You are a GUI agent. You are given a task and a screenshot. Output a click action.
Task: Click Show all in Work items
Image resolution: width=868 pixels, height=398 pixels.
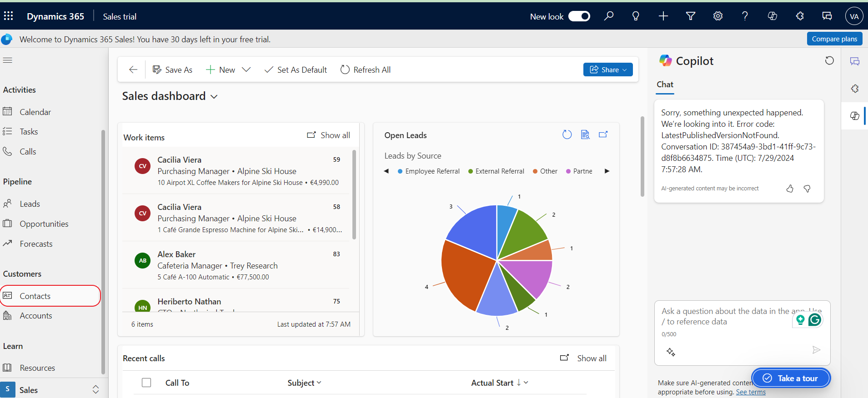tap(329, 135)
